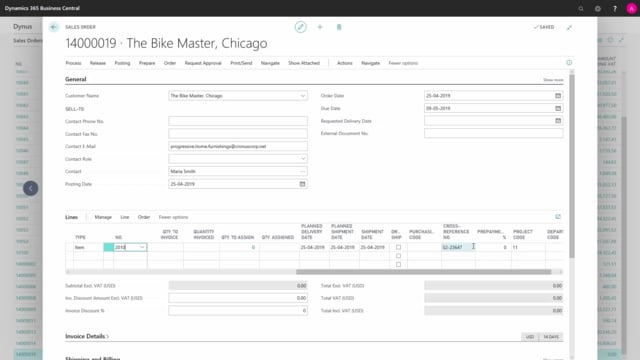Expand the Invoice Details section
640x360 pixels.
[87, 336]
